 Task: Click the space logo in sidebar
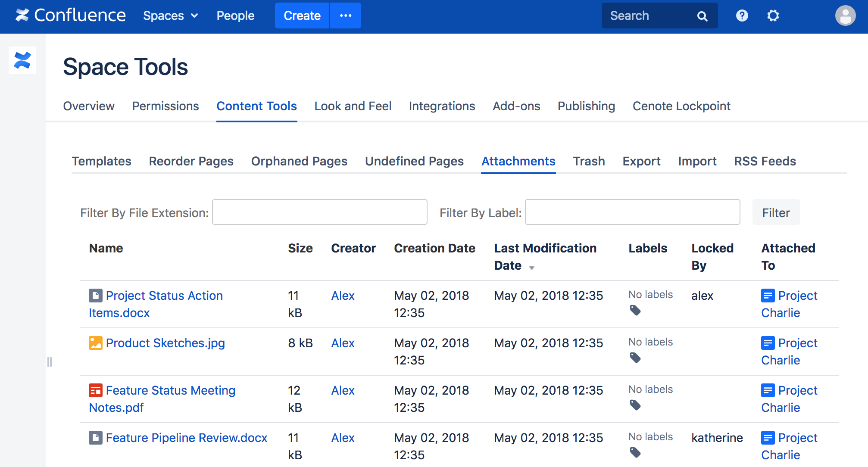point(22,60)
